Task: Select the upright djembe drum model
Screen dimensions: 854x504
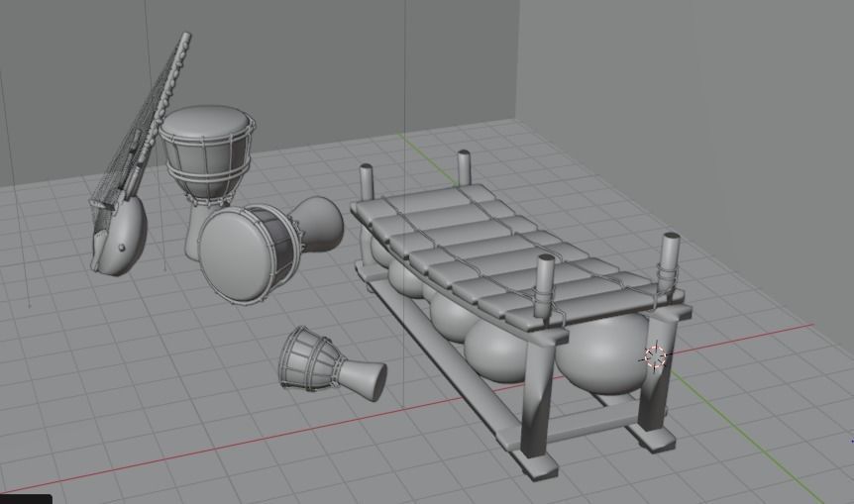Action: click(x=207, y=157)
